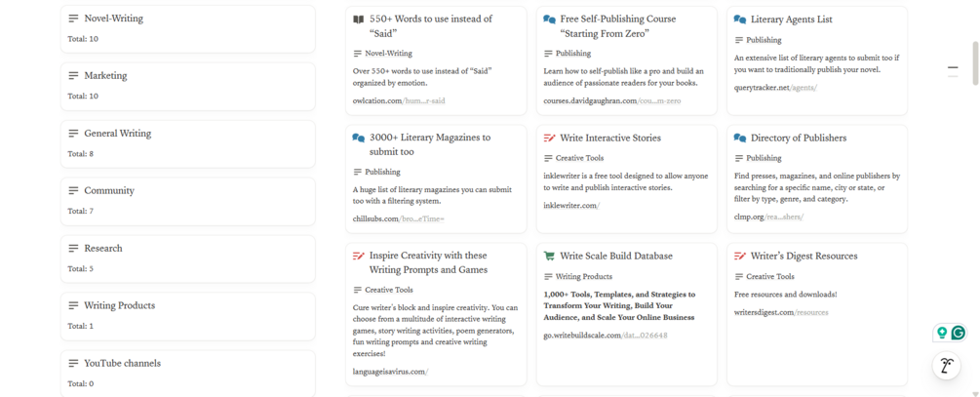Open the YouTube channels category card

coord(188,374)
